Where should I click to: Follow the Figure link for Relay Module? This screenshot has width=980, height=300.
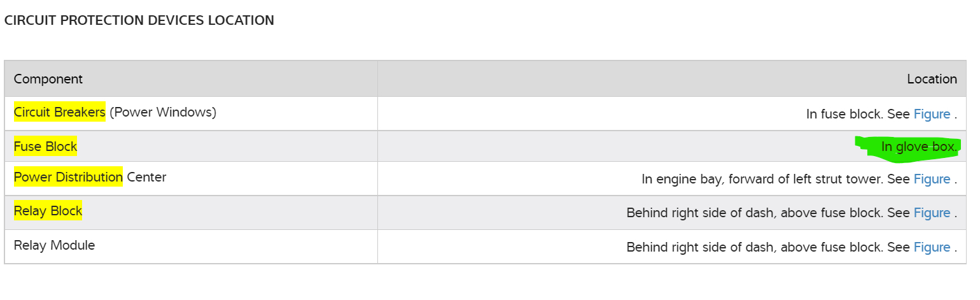click(x=932, y=247)
